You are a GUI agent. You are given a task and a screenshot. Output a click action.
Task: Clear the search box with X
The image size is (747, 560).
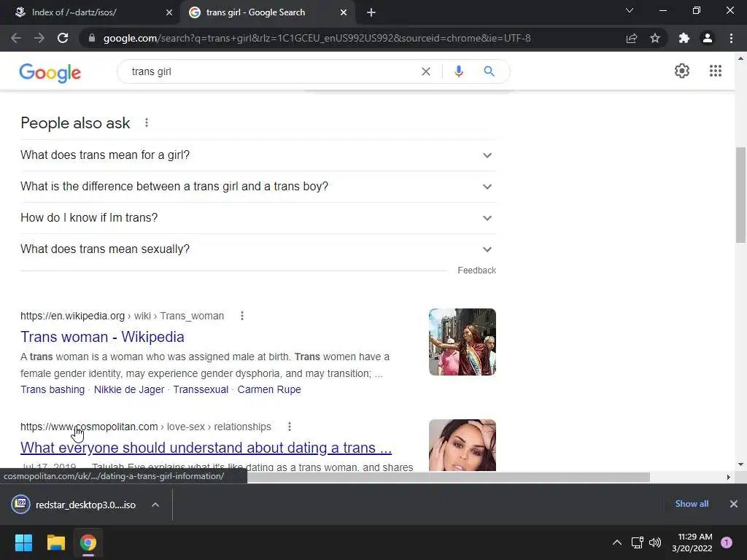[426, 71]
